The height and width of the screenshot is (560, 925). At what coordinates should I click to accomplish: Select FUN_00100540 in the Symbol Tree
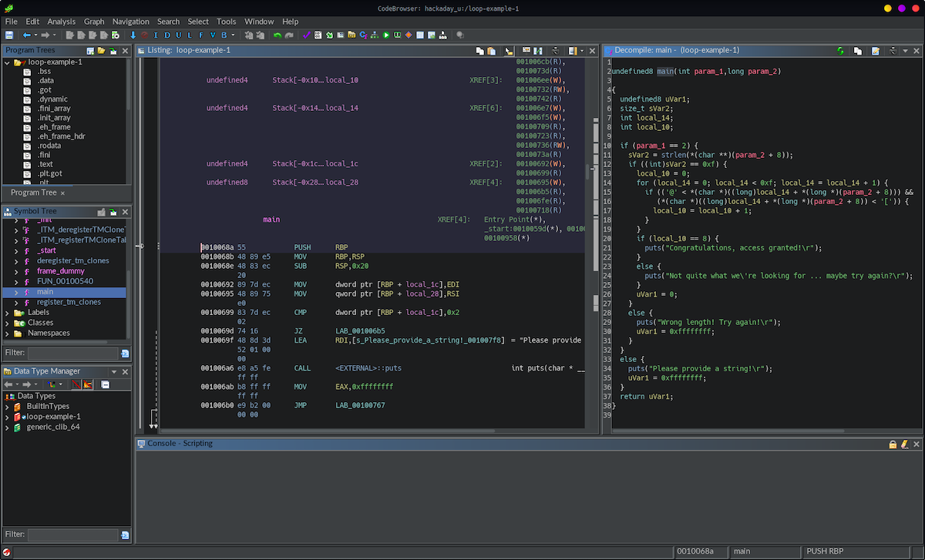coord(63,281)
